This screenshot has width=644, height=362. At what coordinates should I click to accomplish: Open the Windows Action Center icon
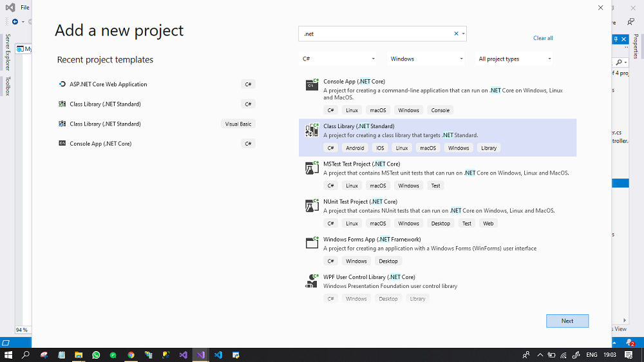point(629,355)
